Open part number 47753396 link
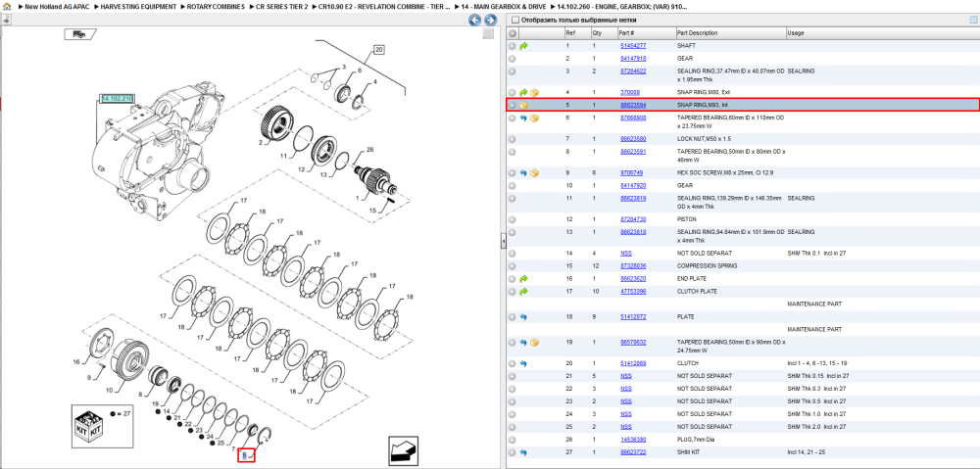This screenshot has width=980, height=469. pyautogui.click(x=632, y=292)
